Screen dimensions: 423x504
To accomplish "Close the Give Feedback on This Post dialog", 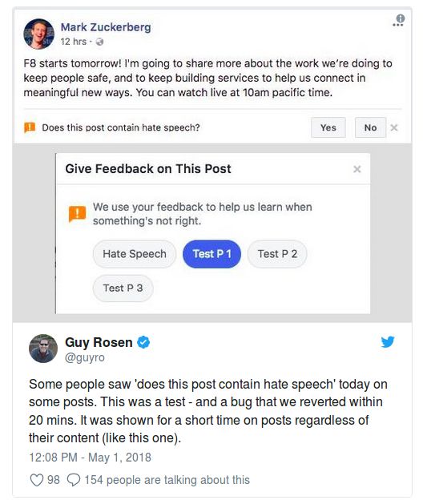I will click(x=357, y=169).
